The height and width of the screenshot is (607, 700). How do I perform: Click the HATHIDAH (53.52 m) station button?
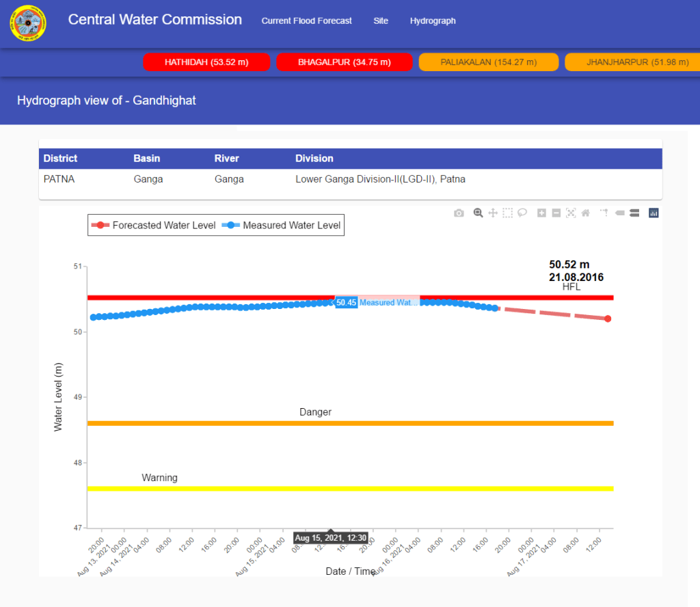pos(206,62)
